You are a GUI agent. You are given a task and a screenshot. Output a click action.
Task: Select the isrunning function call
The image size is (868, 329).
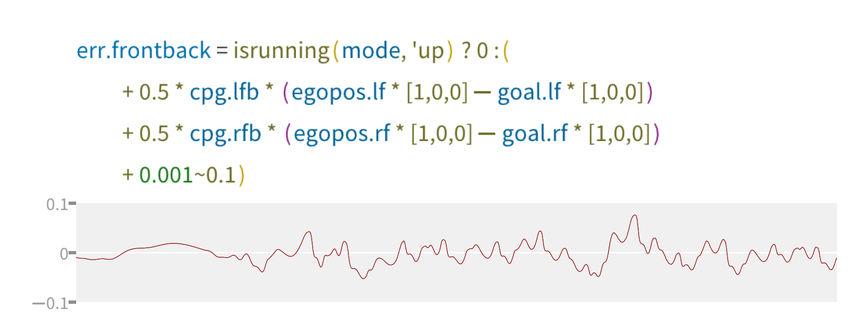pyautogui.click(x=281, y=51)
